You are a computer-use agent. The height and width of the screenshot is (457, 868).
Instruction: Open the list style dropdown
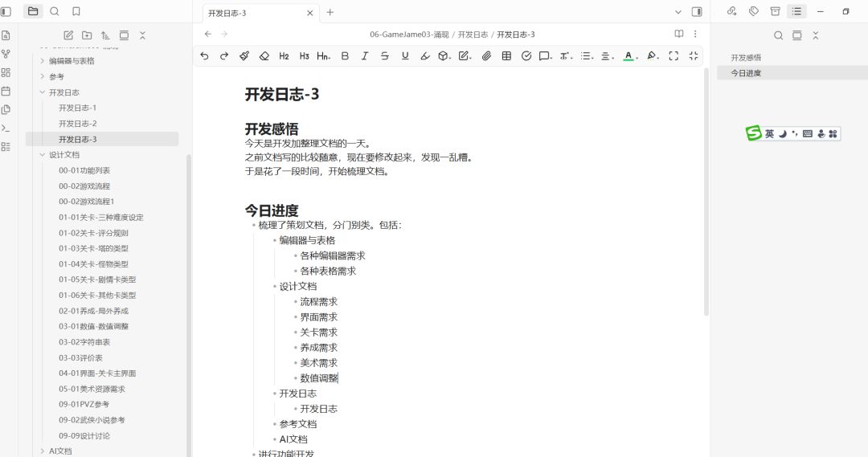coord(587,56)
